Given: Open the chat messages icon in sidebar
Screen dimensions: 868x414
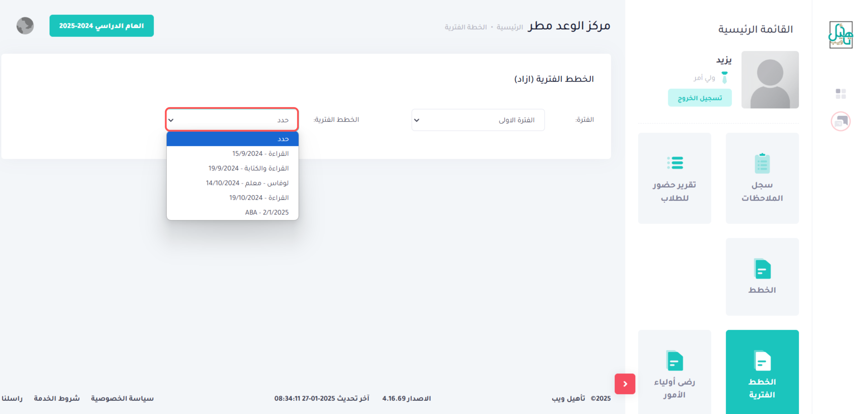Looking at the screenshot, I should click(840, 121).
